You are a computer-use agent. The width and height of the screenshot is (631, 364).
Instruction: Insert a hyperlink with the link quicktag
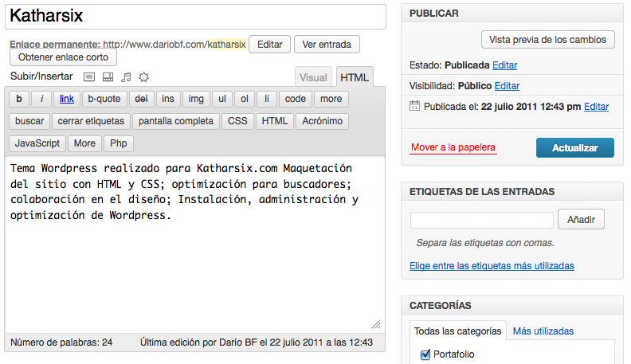click(x=67, y=99)
